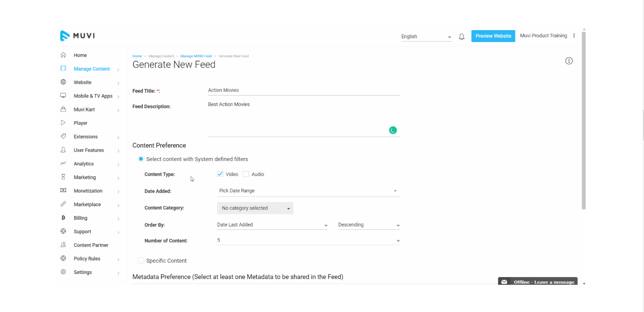The height and width of the screenshot is (312, 644).
Task: Uncheck the Video content type checkbox
Action: (220, 174)
